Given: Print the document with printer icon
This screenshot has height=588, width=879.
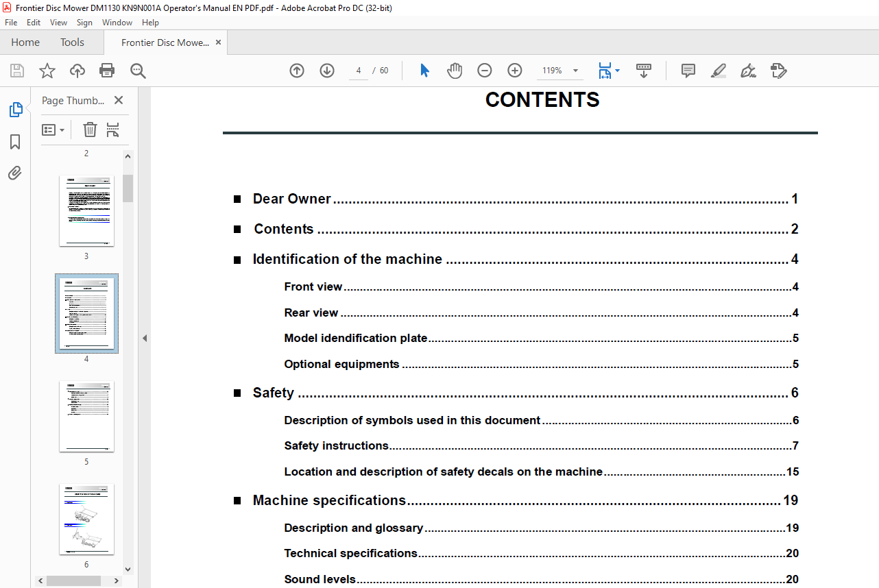Looking at the screenshot, I should click(x=107, y=71).
